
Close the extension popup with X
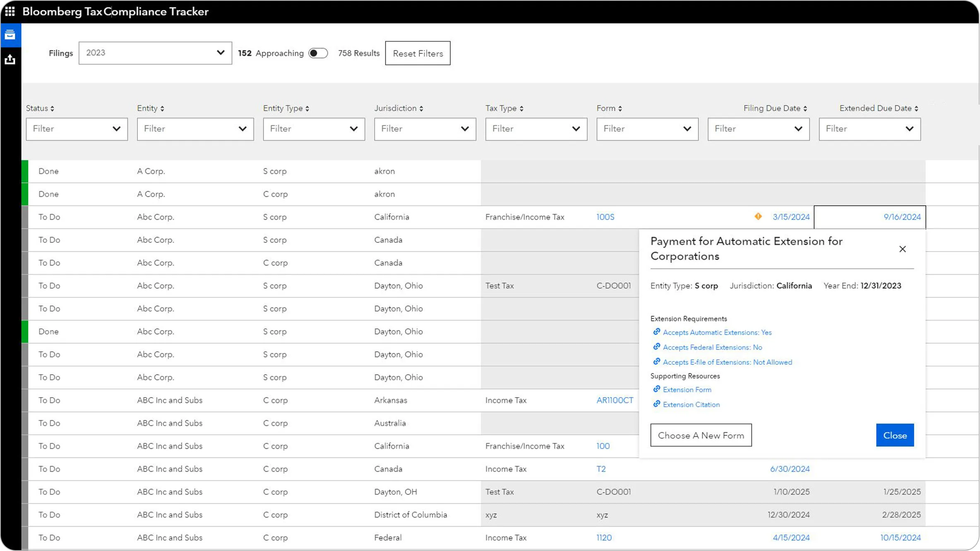click(x=902, y=249)
